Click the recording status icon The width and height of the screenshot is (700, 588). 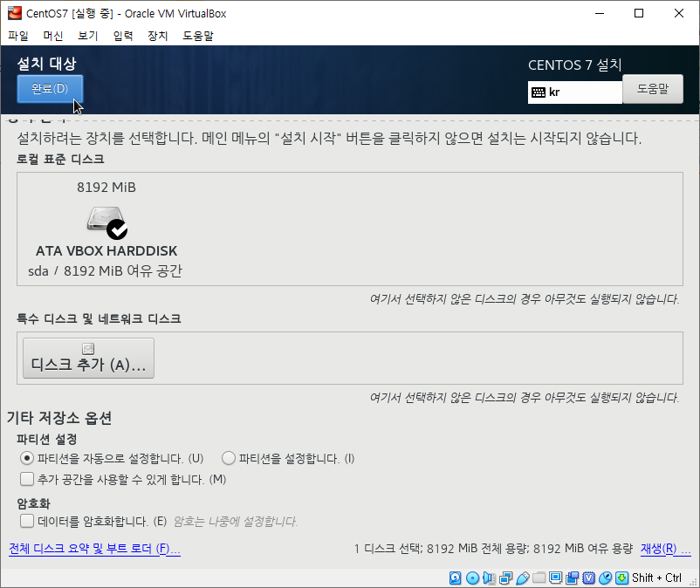[x=572, y=578]
